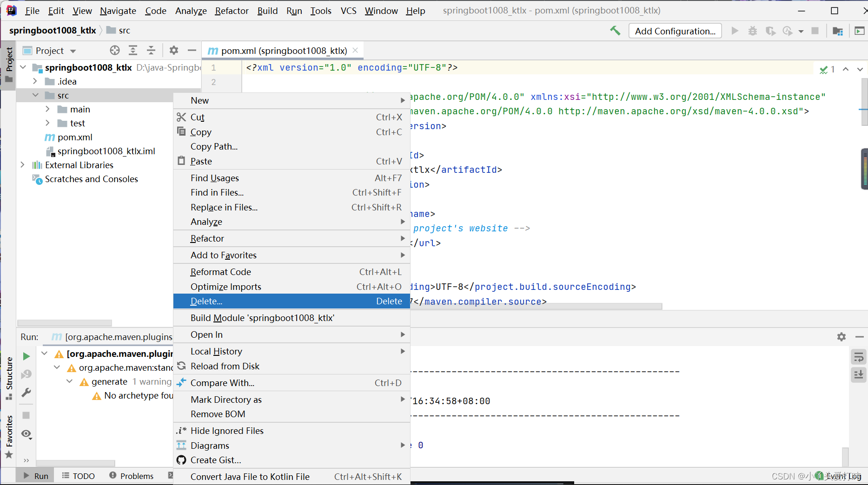Click the stop square in Run panel
This screenshot has height=485, width=868.
27,415
